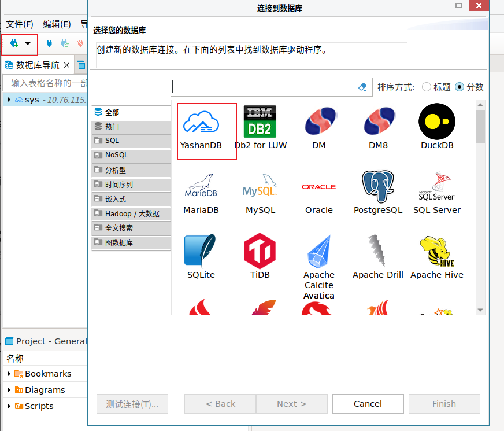Clear the driver search field with eraser icon
Image resolution: width=504 pixels, height=431 pixels.
pyautogui.click(x=362, y=87)
